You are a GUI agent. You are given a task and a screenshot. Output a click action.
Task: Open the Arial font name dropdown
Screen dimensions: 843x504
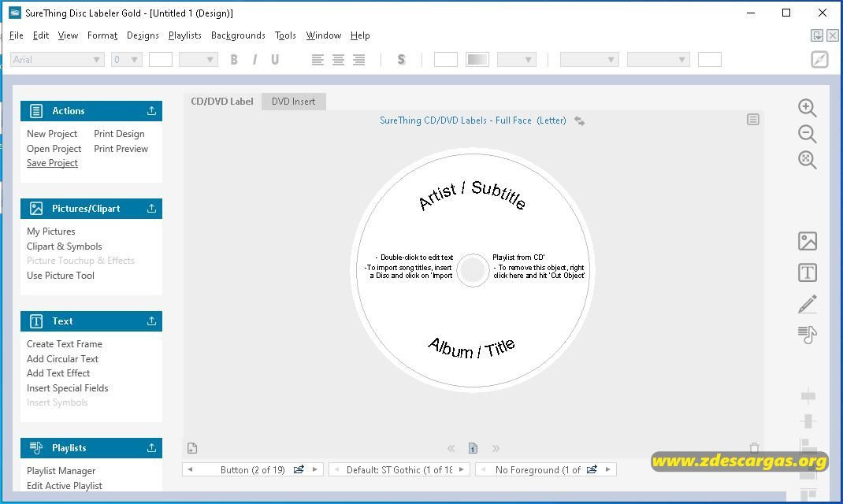click(97, 60)
